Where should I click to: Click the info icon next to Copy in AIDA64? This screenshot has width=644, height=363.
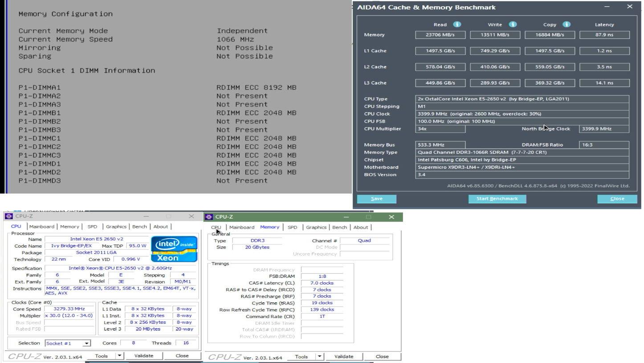point(567,25)
